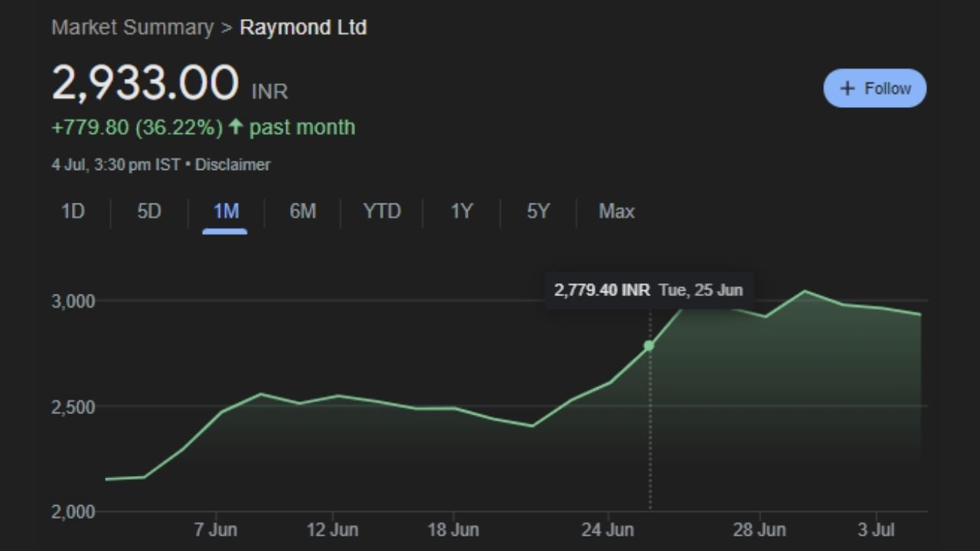The image size is (980, 551).
Task: Click the 2,500 y-axis label
Action: point(73,406)
